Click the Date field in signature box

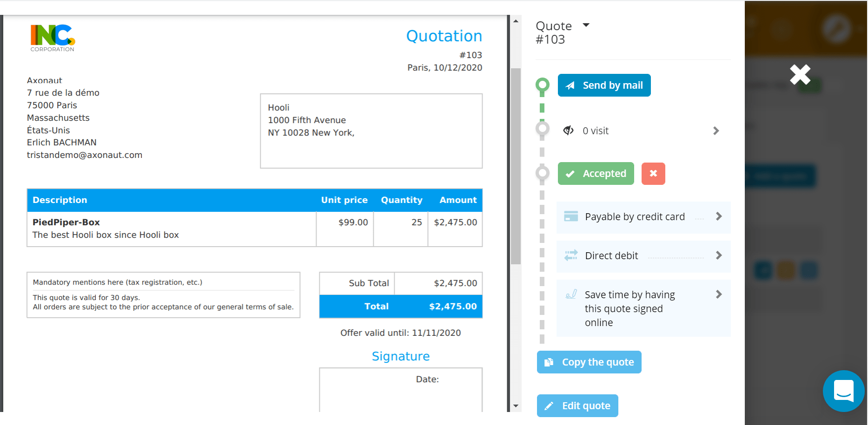(427, 379)
